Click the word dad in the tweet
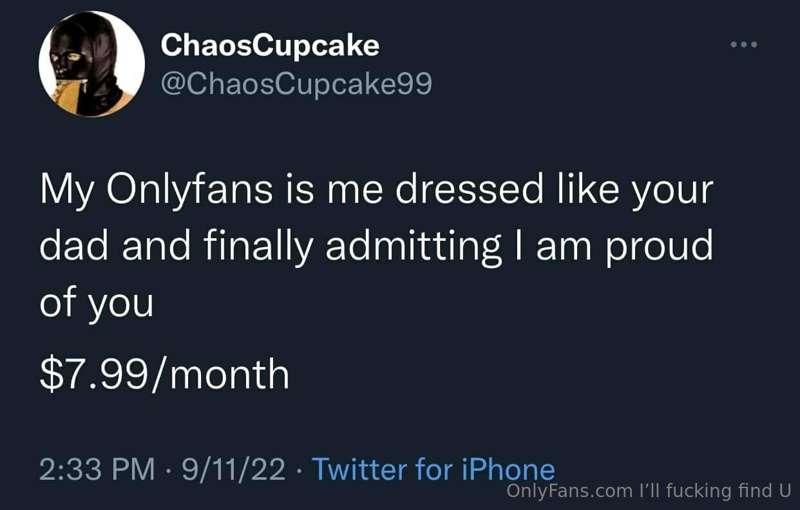 [74, 246]
